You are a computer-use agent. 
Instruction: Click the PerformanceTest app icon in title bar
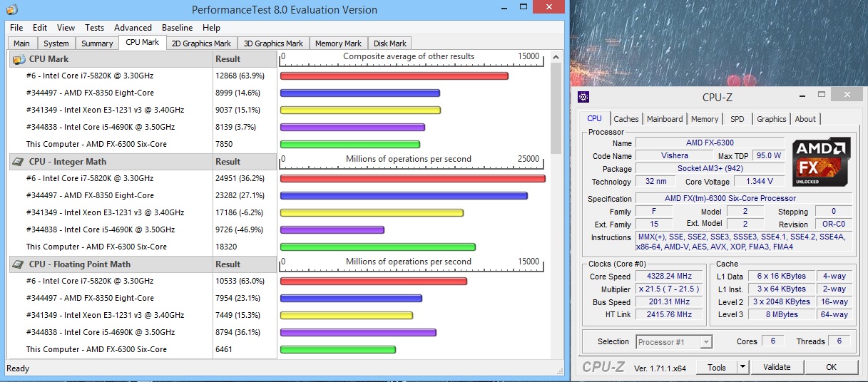(x=11, y=10)
